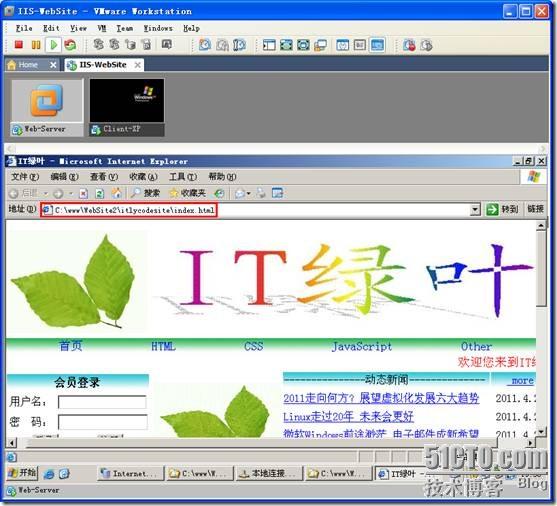Open IE 收藏(A) menu
Screen dimensions: 557x506
coord(143,177)
